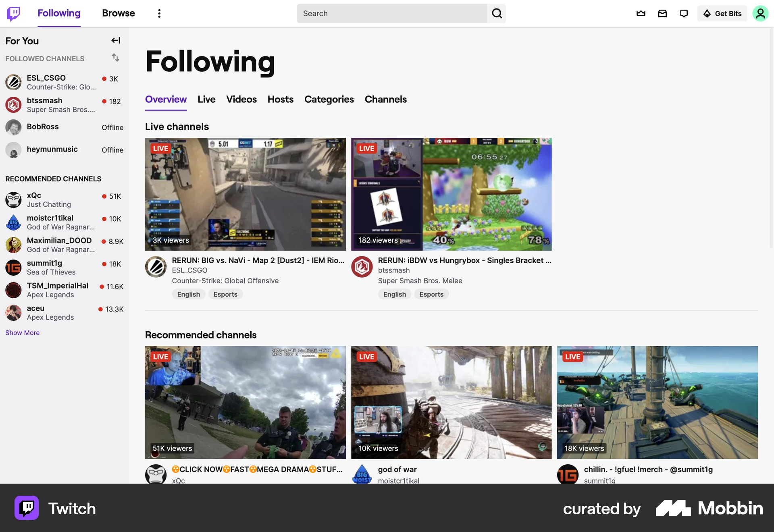Click the LIVE indicator on btssmash stream
Viewport: 774px width, 532px height.
[367, 149]
